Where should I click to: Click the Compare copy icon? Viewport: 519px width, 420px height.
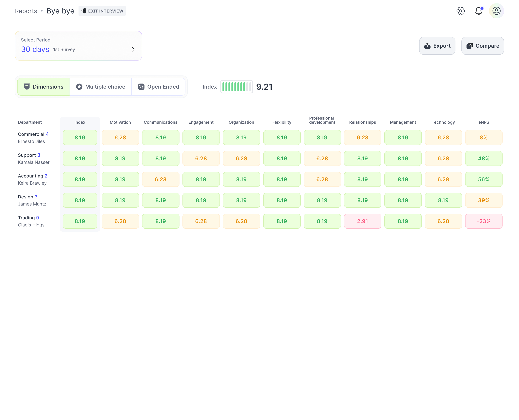coord(469,46)
